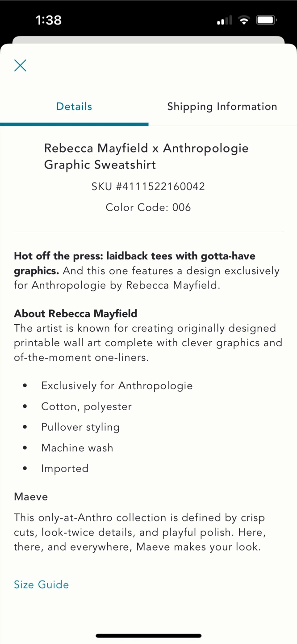Tap the Maeve brand heading
297x644 pixels.
click(31, 496)
